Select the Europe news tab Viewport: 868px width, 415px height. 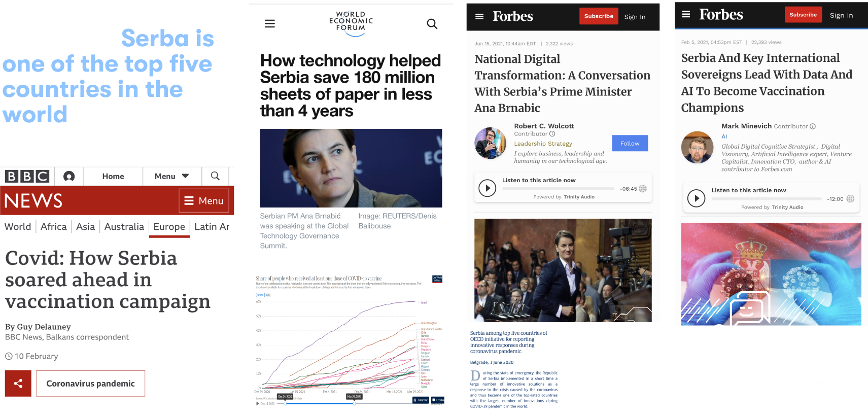(169, 227)
